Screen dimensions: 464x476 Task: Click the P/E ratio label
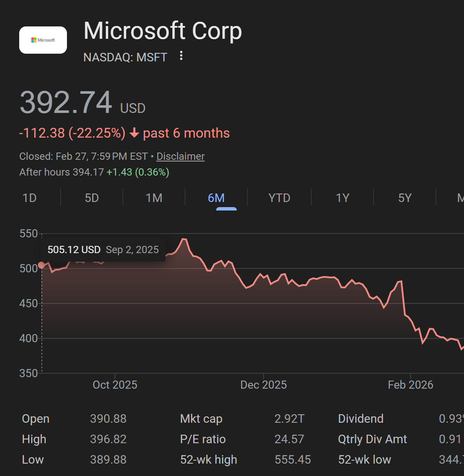[203, 439]
